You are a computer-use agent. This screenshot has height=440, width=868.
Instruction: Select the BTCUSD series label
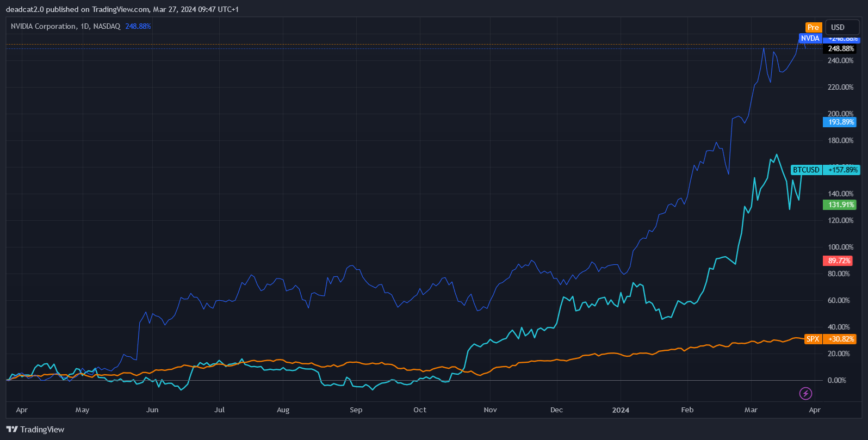(806, 170)
